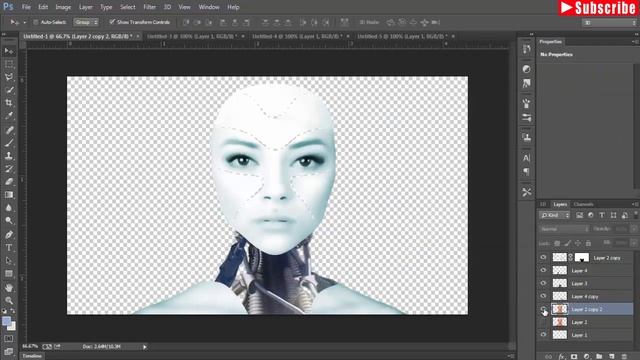This screenshot has width=640, height=360.
Task: Hide Layer 4 visibility eye
Action: click(543, 270)
